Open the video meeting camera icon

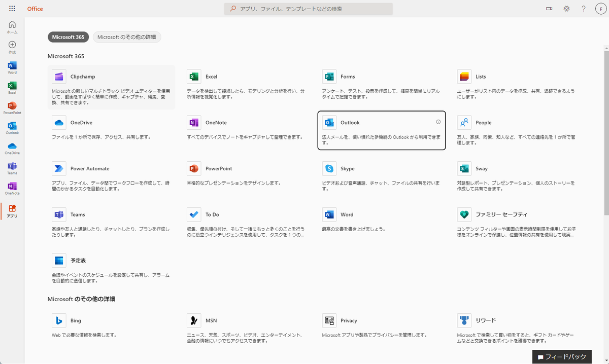click(549, 9)
